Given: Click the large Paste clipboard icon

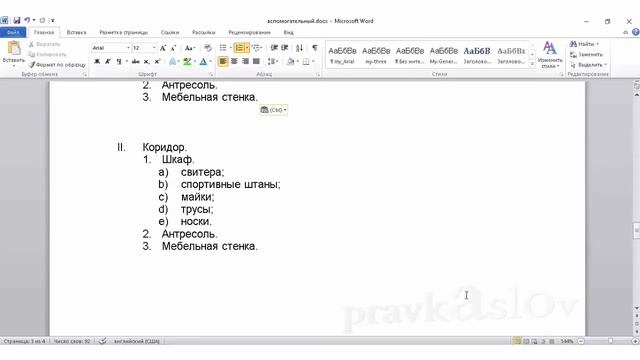Looking at the screenshot, I should (x=14, y=48).
